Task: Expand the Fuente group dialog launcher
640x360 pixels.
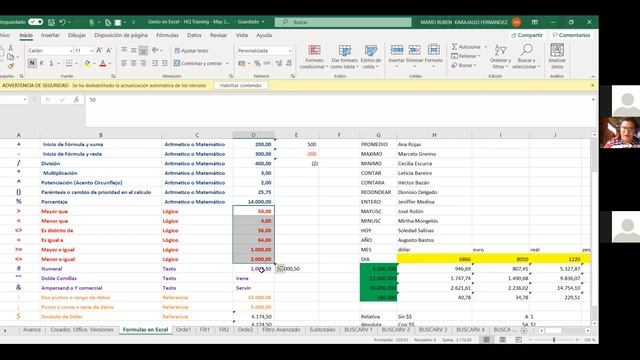Action: tap(113, 76)
